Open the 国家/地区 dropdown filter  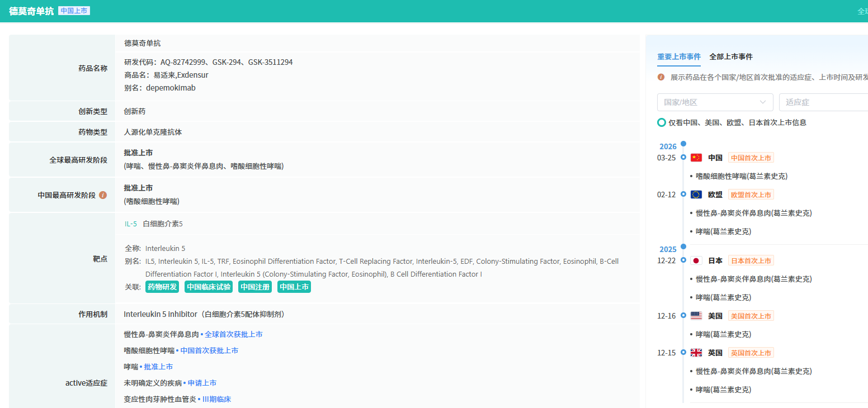click(x=715, y=102)
